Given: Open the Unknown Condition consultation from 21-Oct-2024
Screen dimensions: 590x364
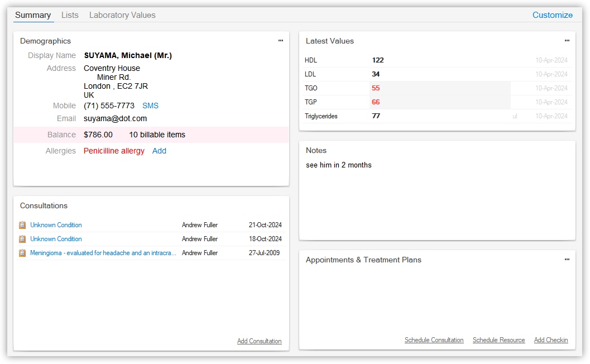Looking at the screenshot, I should pyautogui.click(x=56, y=224).
